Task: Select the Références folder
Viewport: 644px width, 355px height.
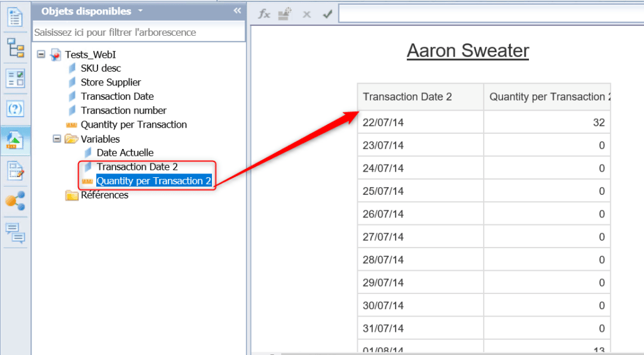Action: [x=104, y=195]
